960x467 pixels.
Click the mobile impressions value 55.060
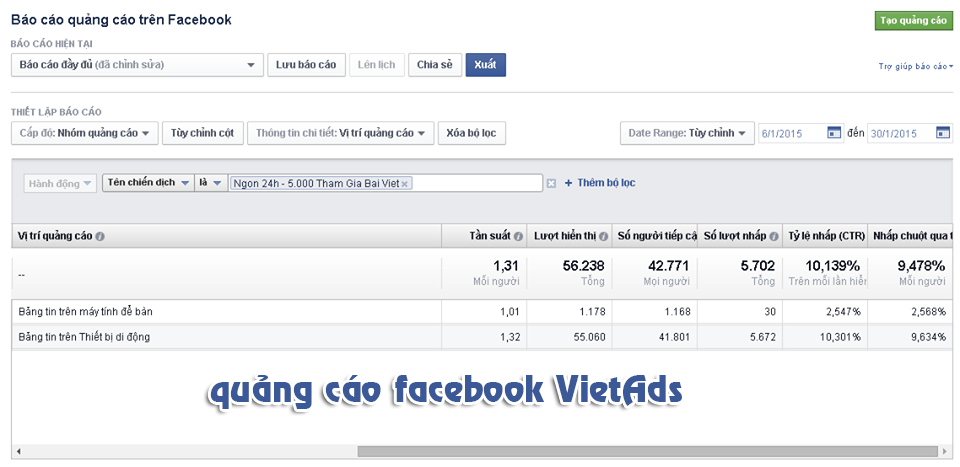pyautogui.click(x=590, y=337)
